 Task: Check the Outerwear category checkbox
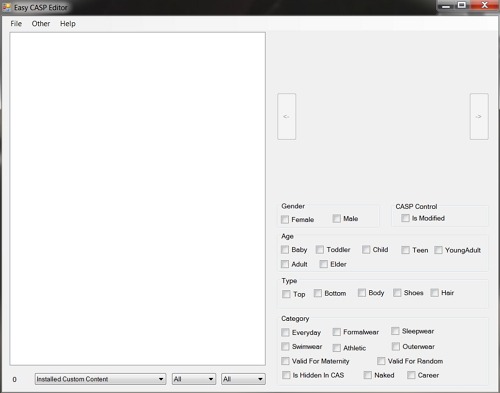pos(396,346)
